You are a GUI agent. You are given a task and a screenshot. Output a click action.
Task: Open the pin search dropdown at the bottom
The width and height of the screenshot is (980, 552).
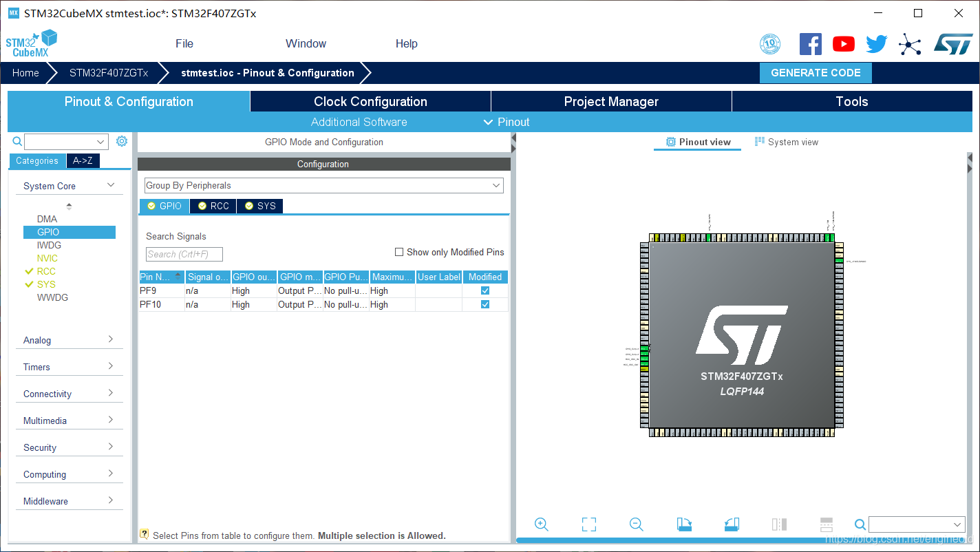(x=959, y=524)
